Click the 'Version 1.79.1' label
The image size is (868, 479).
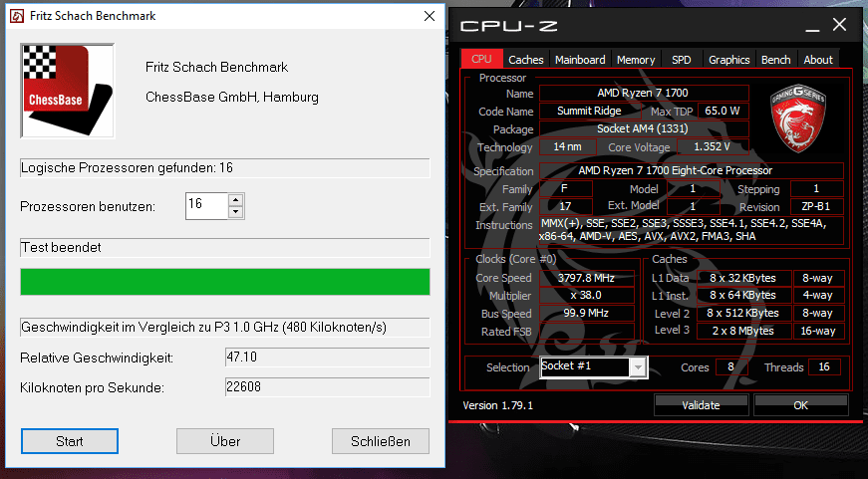tap(497, 405)
